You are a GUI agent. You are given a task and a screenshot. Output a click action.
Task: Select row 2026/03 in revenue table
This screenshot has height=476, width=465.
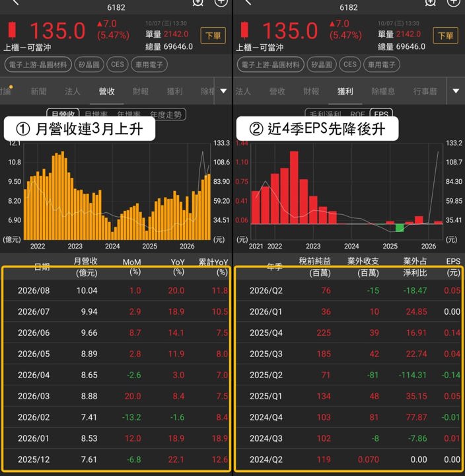(116, 396)
